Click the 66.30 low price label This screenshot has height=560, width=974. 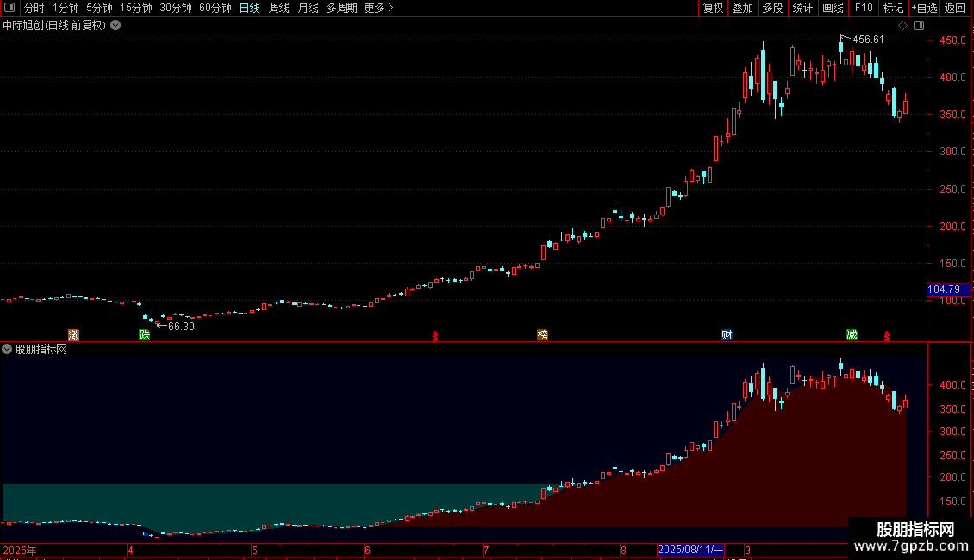pyautogui.click(x=181, y=326)
